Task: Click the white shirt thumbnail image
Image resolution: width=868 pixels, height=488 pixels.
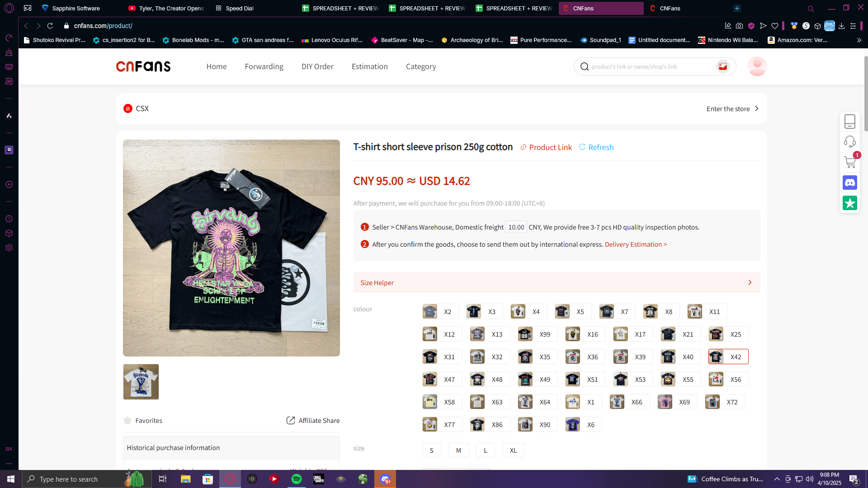Action: 141,381
